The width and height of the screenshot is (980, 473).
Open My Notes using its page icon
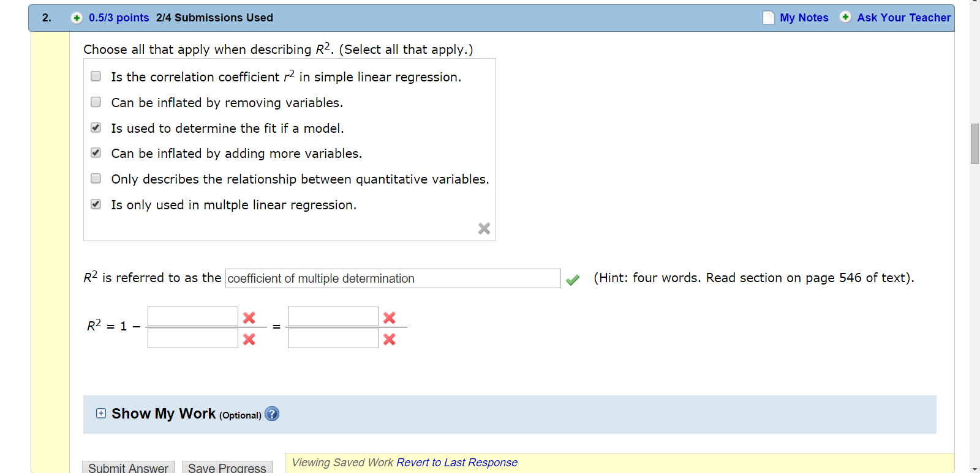point(768,18)
